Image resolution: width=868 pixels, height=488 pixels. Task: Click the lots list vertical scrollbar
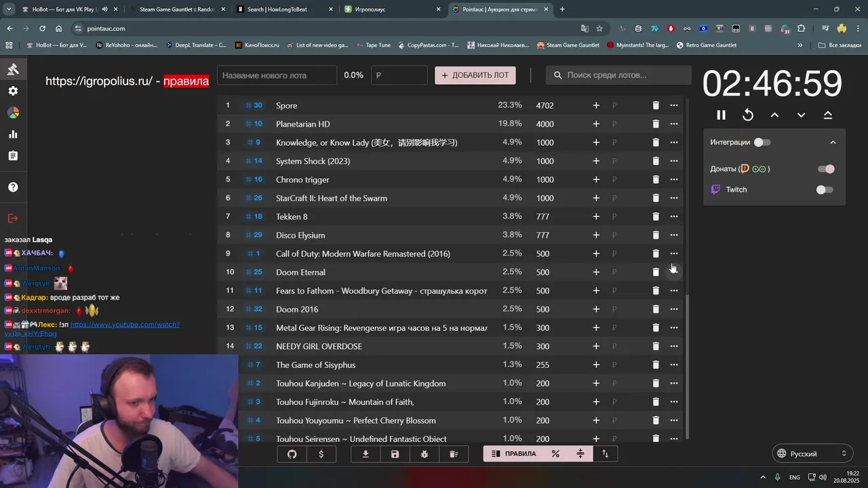(x=688, y=366)
